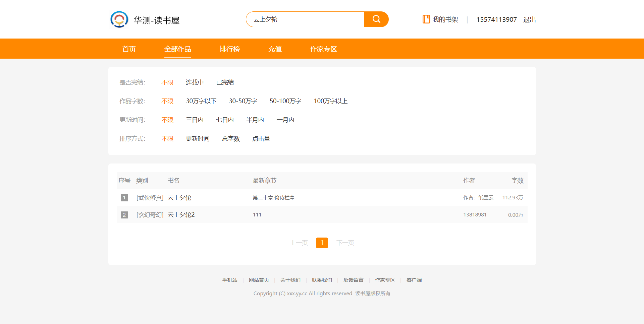The height and width of the screenshot is (324, 644).
Task: Log out via 退出
Action: pos(529,19)
